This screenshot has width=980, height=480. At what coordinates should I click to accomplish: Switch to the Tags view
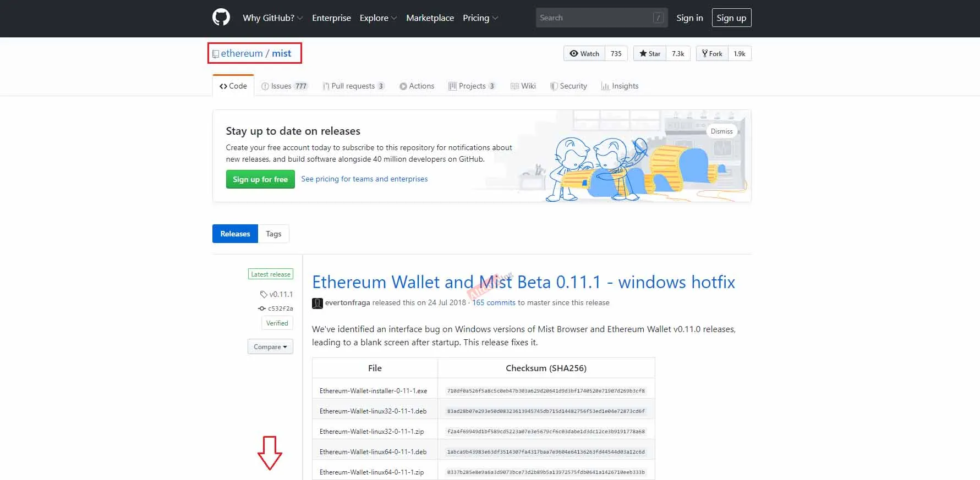(x=273, y=234)
